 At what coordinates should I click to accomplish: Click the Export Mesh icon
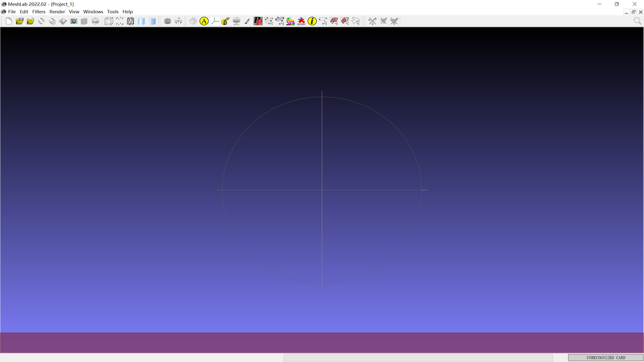click(x=63, y=21)
